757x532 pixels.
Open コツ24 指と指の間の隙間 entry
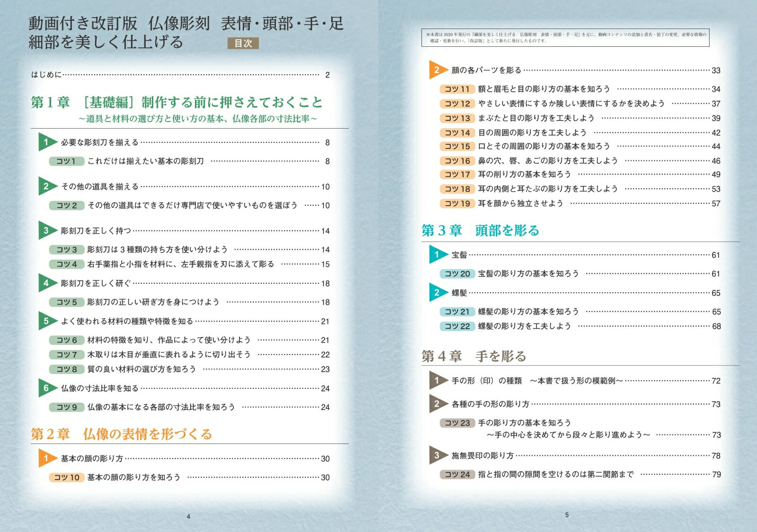point(580,474)
